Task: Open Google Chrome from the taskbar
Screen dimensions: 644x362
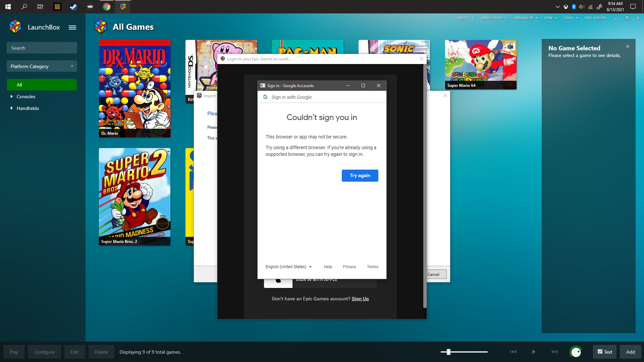Action: coord(107,7)
